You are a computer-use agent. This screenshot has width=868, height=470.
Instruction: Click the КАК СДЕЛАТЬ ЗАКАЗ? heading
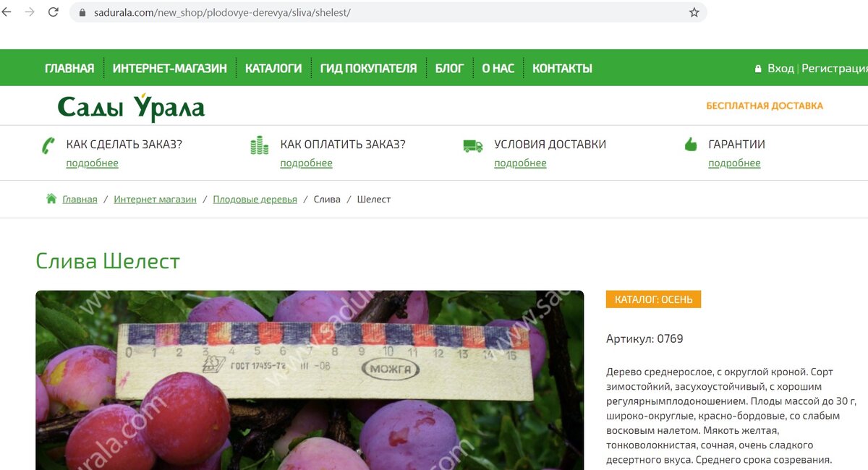[x=124, y=145]
